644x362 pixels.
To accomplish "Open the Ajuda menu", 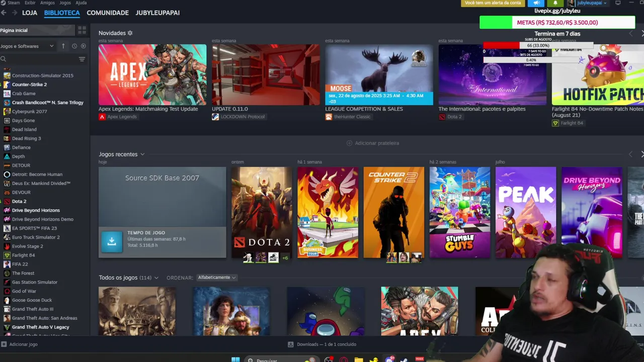I will 81,3.
